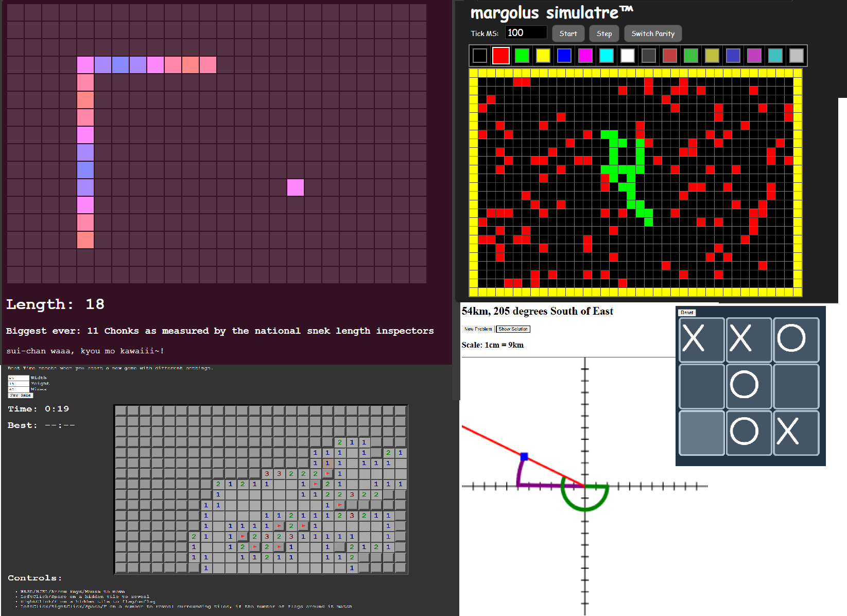Select the bright red color swatch
Image resolution: width=847 pixels, height=616 pixels.
[500, 56]
